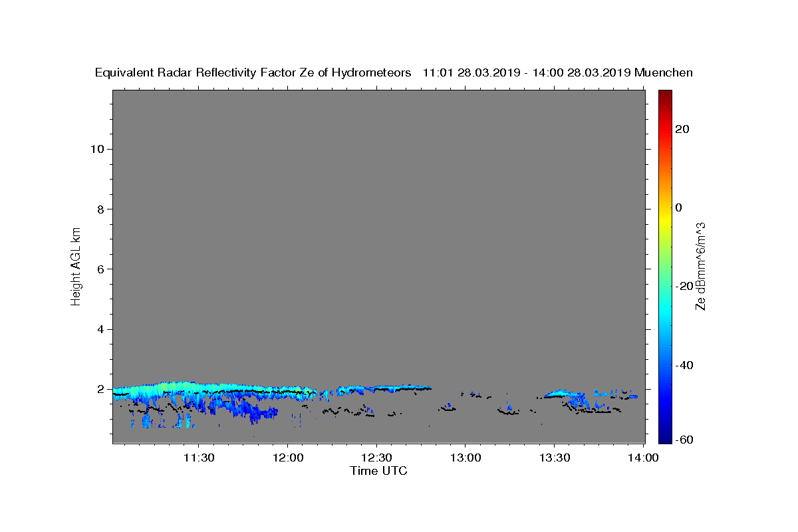Click the Ze dBmm^6/m^3 colorbar title
Screen dimensions: 798x532
pos(700,266)
